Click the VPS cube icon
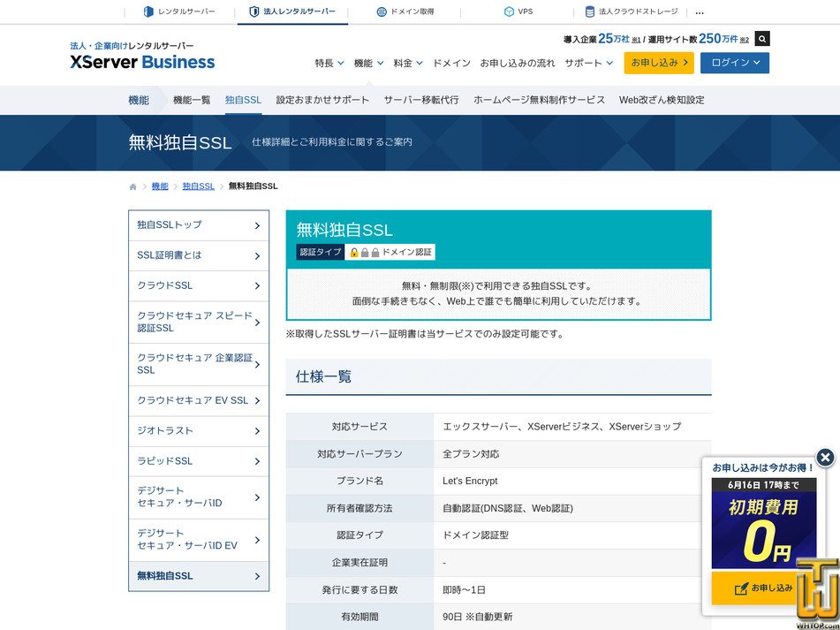This screenshot has height=630, width=840. pyautogui.click(x=509, y=11)
